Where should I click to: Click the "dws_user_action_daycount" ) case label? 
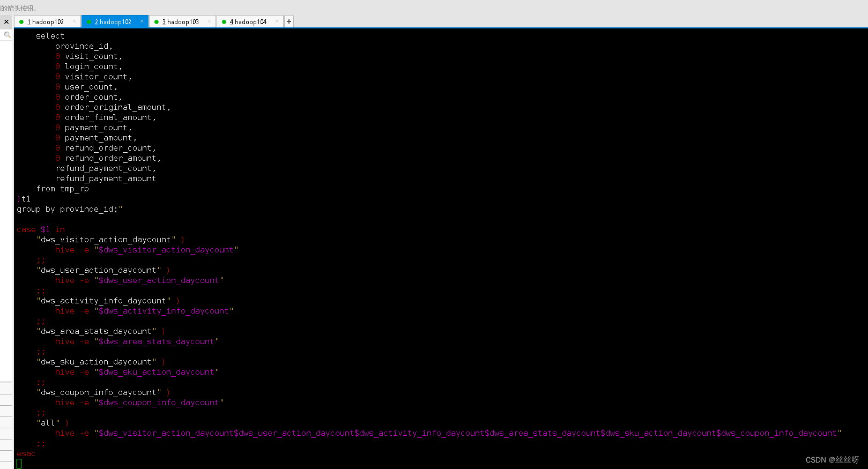[x=103, y=270]
